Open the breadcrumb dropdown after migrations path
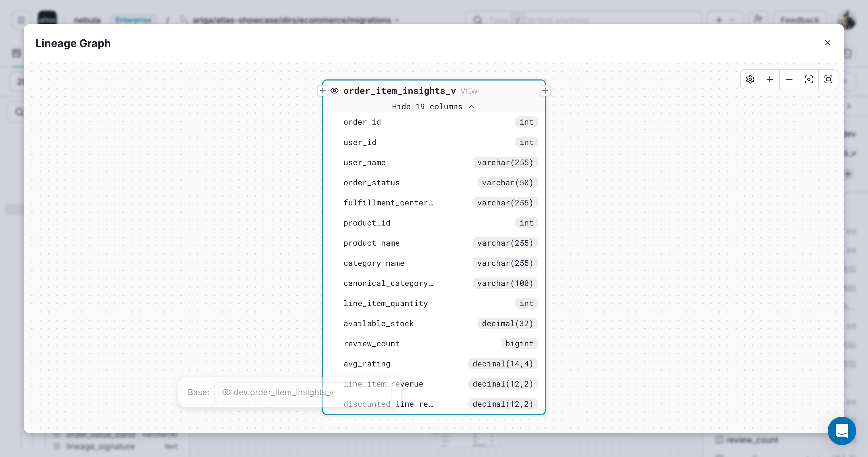Image resolution: width=868 pixels, height=457 pixels. [x=398, y=20]
